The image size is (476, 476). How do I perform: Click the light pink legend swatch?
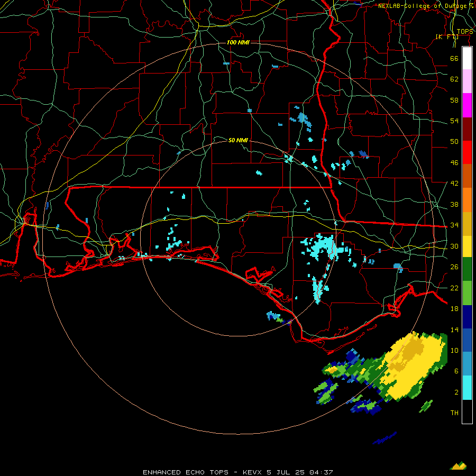467,81
